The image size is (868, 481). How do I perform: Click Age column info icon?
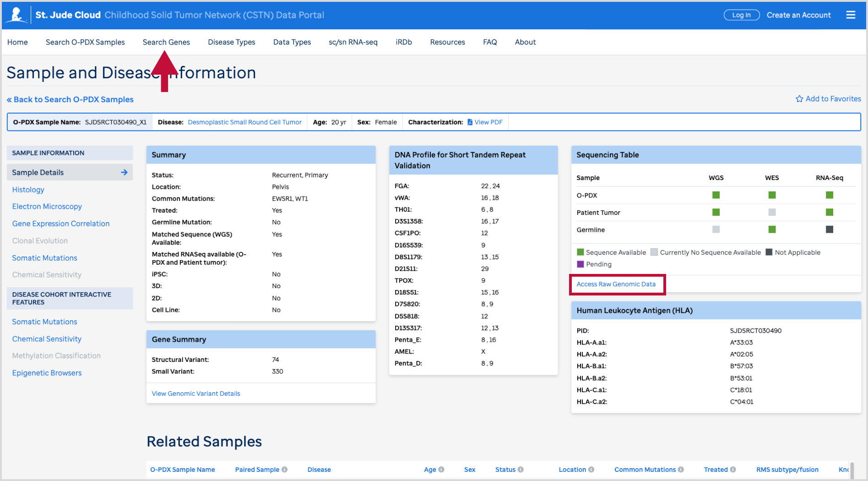tap(441, 470)
